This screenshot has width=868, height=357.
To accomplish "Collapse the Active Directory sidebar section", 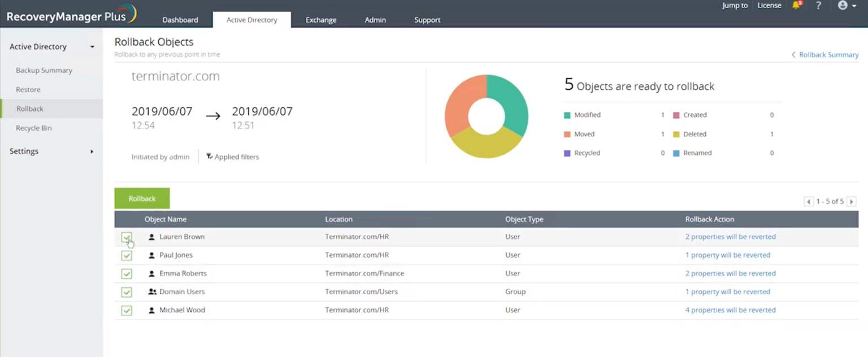I will 92,47.
